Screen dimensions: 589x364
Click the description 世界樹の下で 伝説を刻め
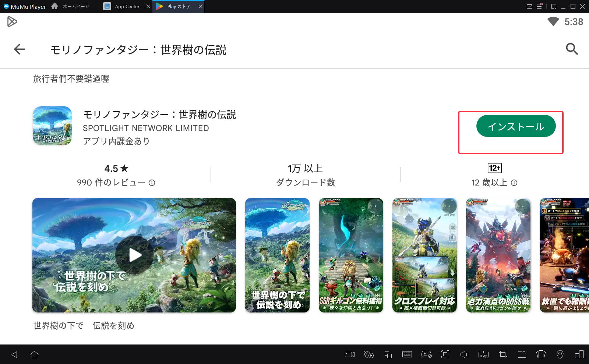84,326
